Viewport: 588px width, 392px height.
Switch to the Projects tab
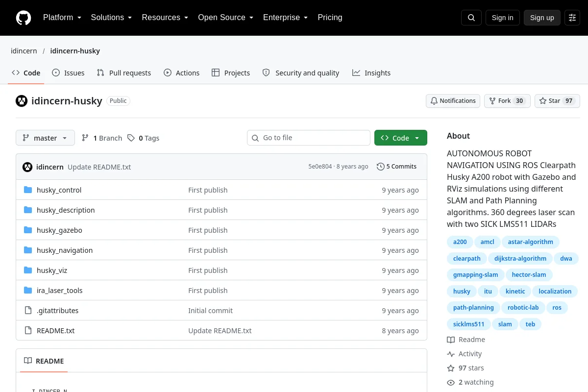231,73
